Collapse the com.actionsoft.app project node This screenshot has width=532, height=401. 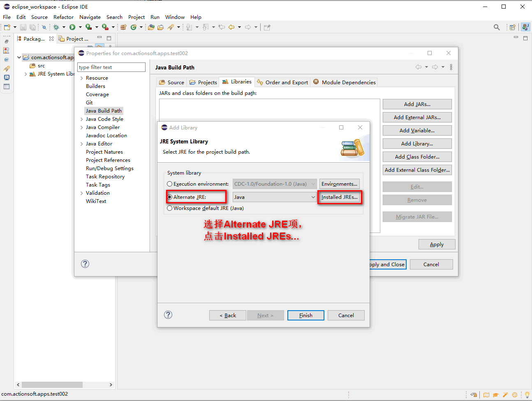click(x=19, y=57)
